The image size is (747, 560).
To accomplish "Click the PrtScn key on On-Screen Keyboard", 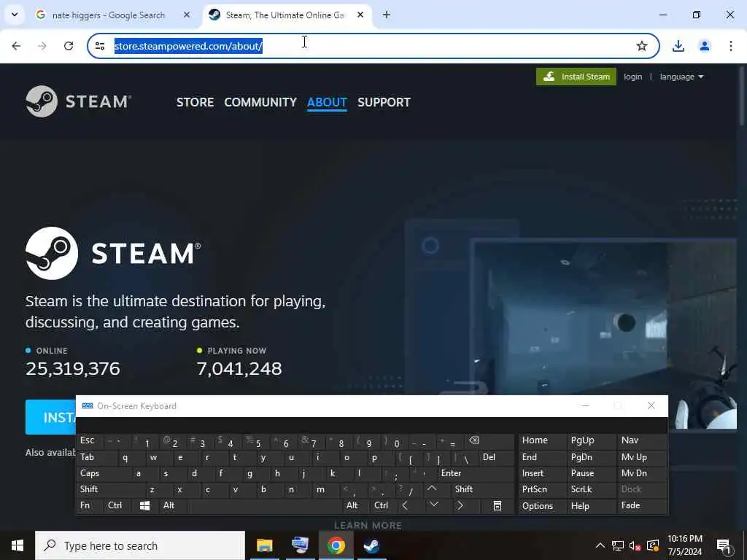I will click(x=542, y=489).
